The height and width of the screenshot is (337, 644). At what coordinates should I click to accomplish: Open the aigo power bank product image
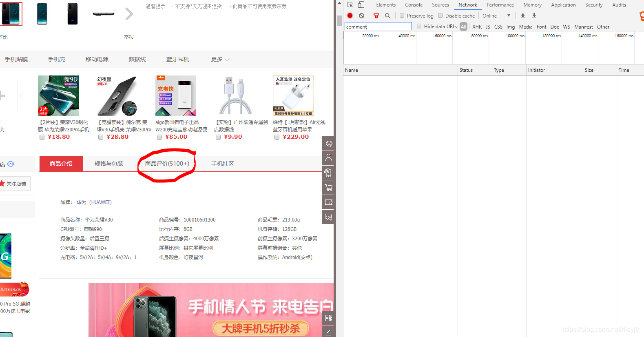(x=176, y=96)
